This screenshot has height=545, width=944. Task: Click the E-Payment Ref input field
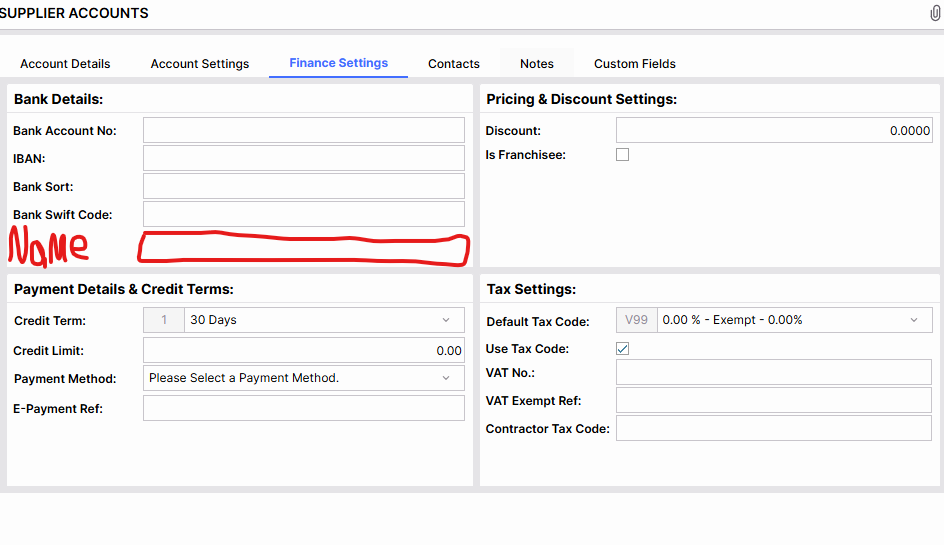[303, 408]
